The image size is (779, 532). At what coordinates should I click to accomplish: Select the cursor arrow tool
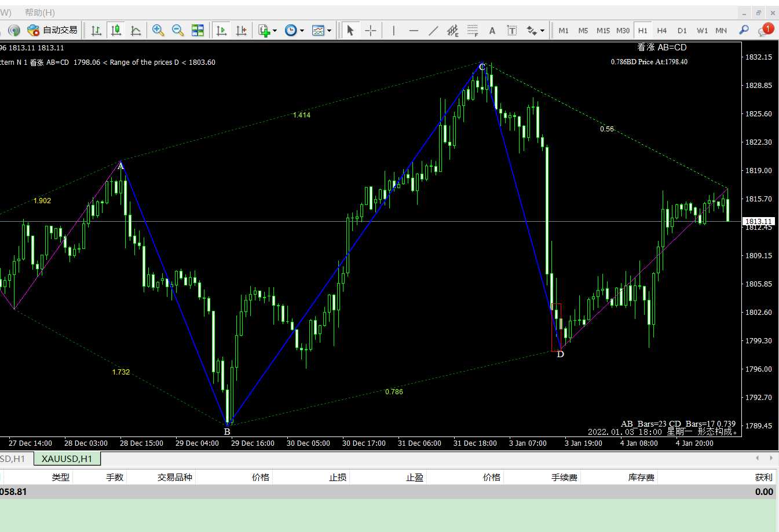(350, 31)
